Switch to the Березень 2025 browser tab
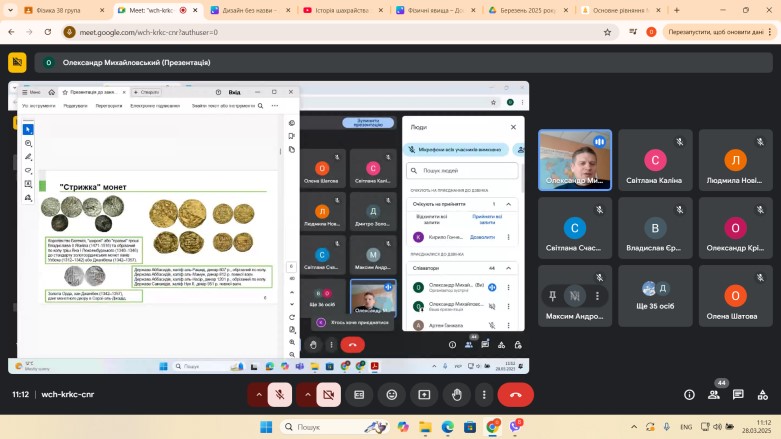This screenshot has width=781, height=439. click(x=521, y=9)
